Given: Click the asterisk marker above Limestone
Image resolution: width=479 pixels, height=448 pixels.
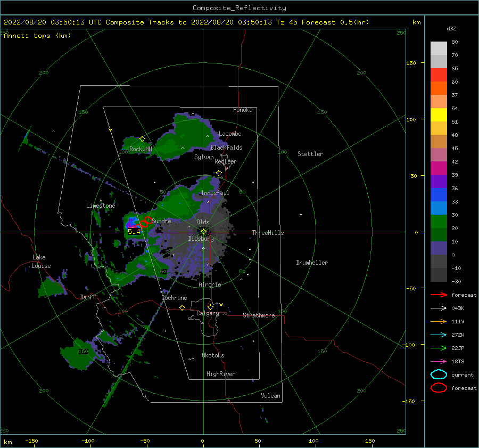Looking at the screenshot, I should [101, 201].
